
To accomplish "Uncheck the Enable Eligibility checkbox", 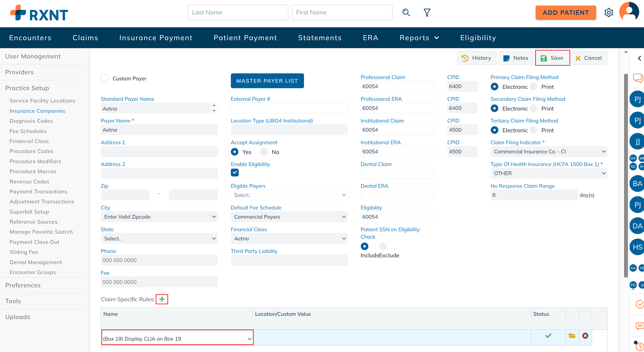I will (234, 172).
